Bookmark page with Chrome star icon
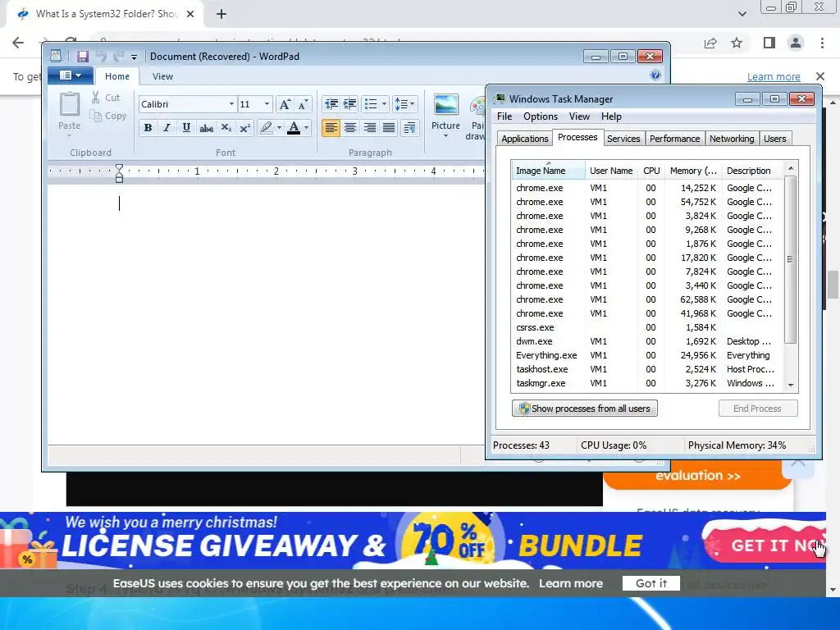The width and height of the screenshot is (840, 630). 737,43
